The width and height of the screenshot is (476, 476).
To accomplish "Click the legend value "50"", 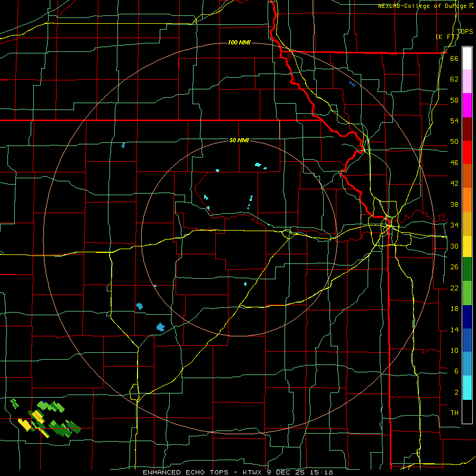I will pyautogui.click(x=454, y=142).
